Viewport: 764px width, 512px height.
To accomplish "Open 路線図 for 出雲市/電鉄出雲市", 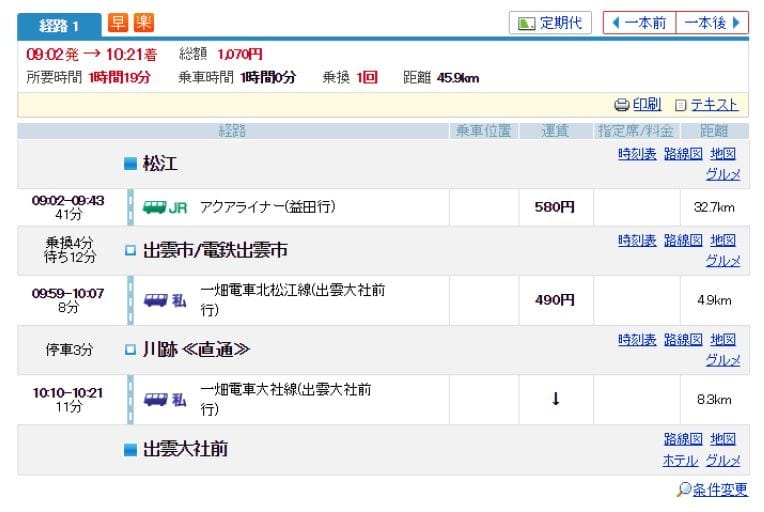I will tap(683, 240).
